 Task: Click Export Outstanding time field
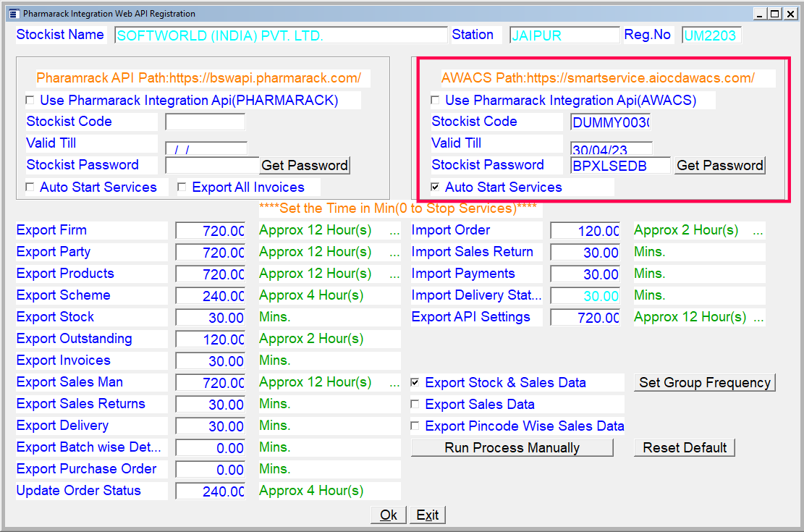point(211,339)
